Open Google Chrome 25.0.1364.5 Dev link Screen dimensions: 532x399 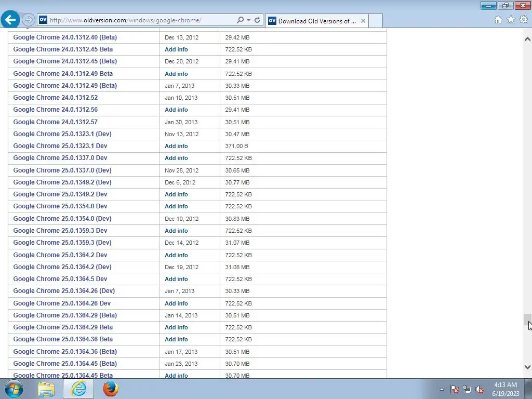click(x=60, y=279)
